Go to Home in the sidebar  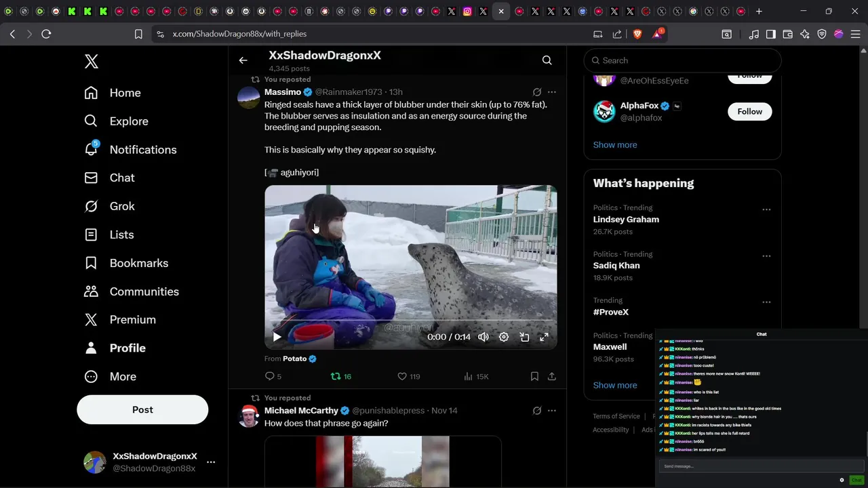tap(113, 93)
